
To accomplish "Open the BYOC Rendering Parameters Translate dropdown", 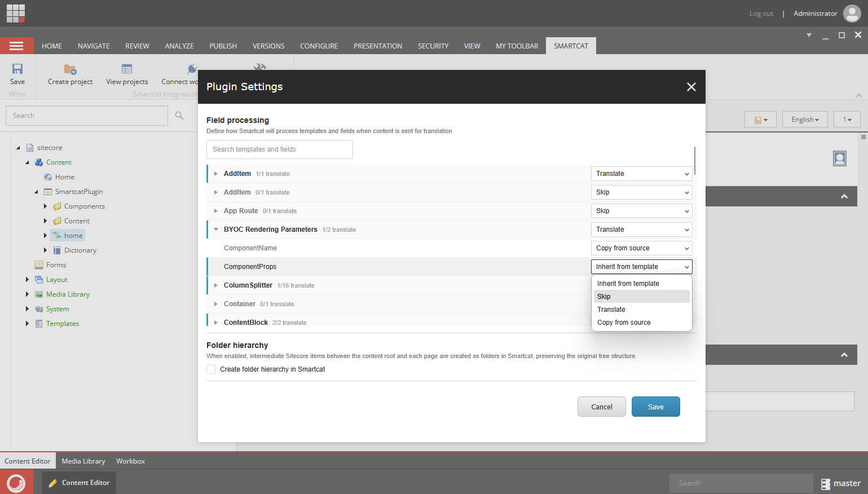I will pos(642,230).
